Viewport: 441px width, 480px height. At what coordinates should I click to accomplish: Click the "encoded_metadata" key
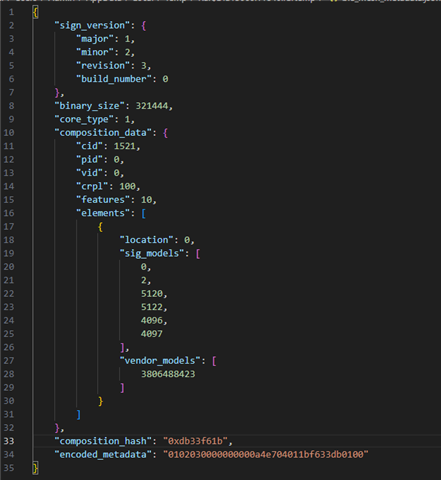(x=103, y=454)
